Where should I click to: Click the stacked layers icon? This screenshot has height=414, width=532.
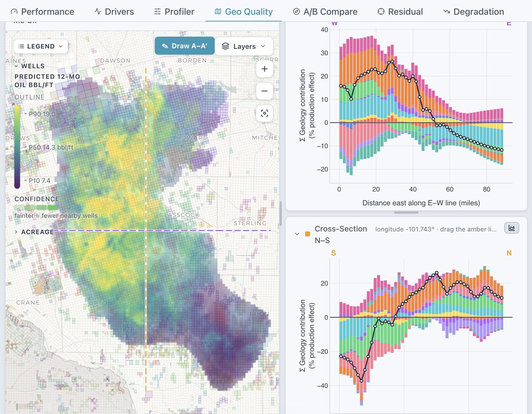pyautogui.click(x=225, y=46)
